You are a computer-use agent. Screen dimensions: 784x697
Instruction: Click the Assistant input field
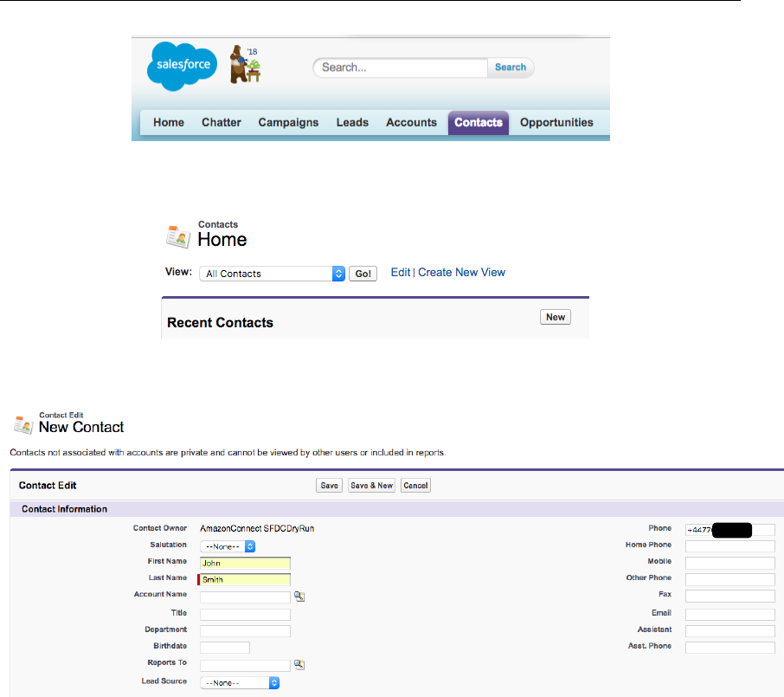730,631
